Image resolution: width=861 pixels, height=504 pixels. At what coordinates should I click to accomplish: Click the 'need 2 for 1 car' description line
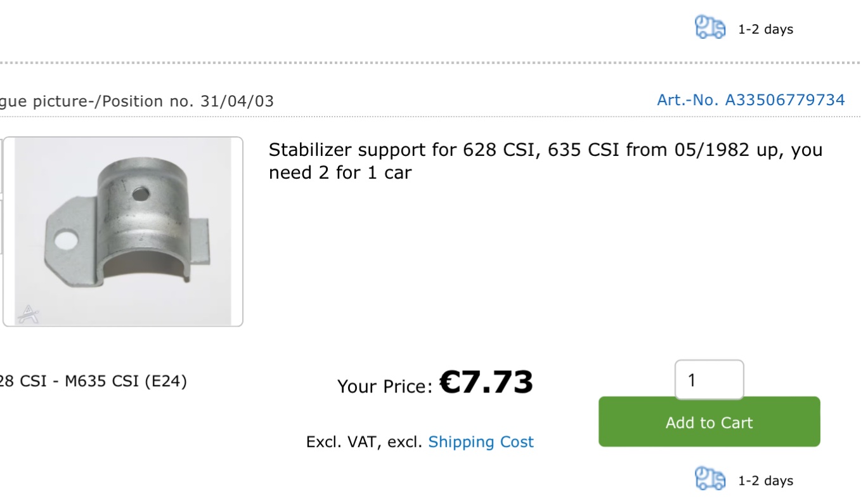tap(340, 172)
